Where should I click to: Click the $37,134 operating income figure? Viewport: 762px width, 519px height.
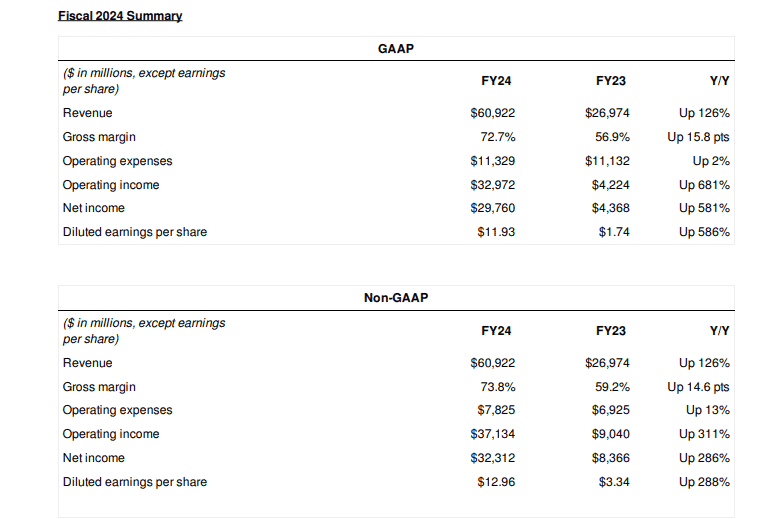pos(493,434)
